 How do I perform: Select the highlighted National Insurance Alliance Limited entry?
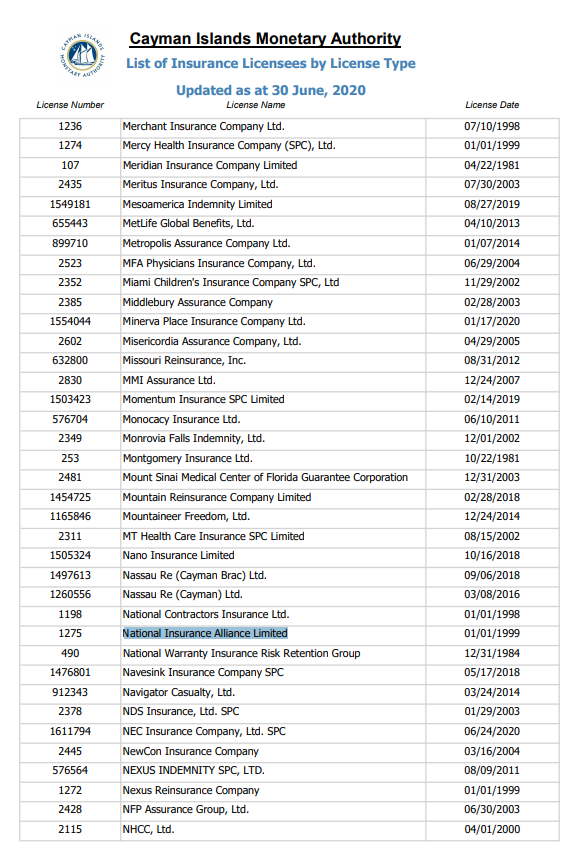[205, 634]
